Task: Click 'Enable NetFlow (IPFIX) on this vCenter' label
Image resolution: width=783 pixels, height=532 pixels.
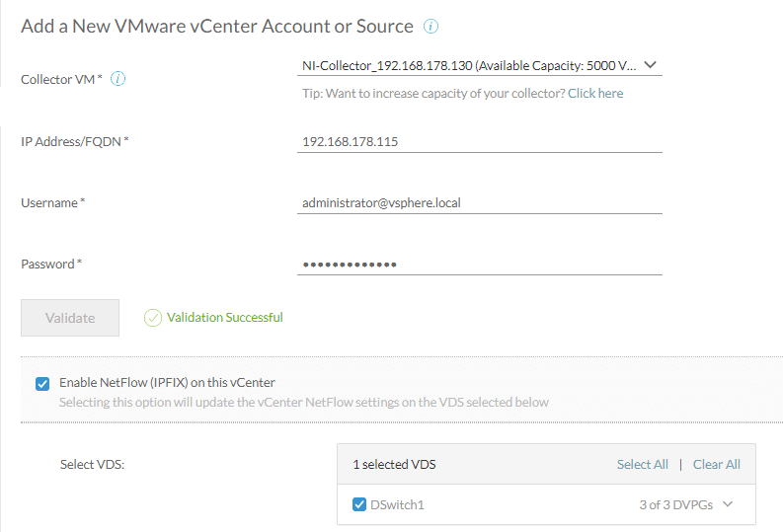Action: [167, 383]
